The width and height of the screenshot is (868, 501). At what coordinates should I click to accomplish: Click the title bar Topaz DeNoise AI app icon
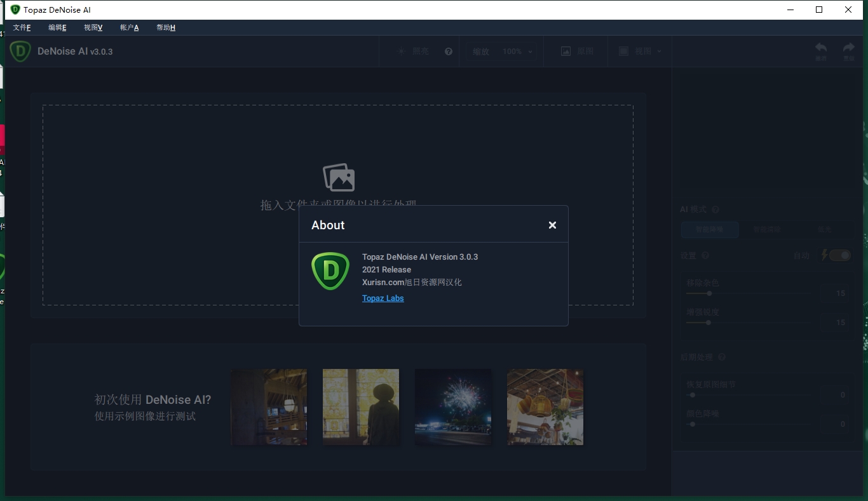point(15,10)
